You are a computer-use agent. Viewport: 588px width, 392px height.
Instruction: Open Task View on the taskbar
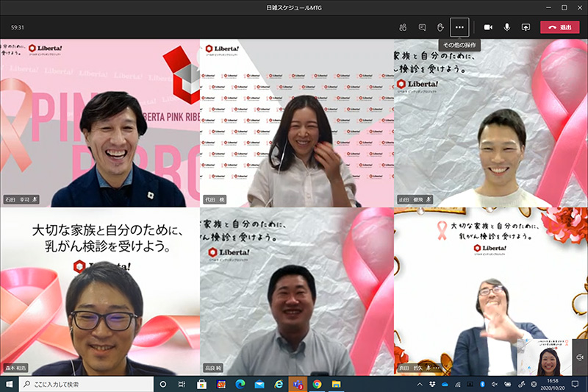pyautogui.click(x=182, y=384)
